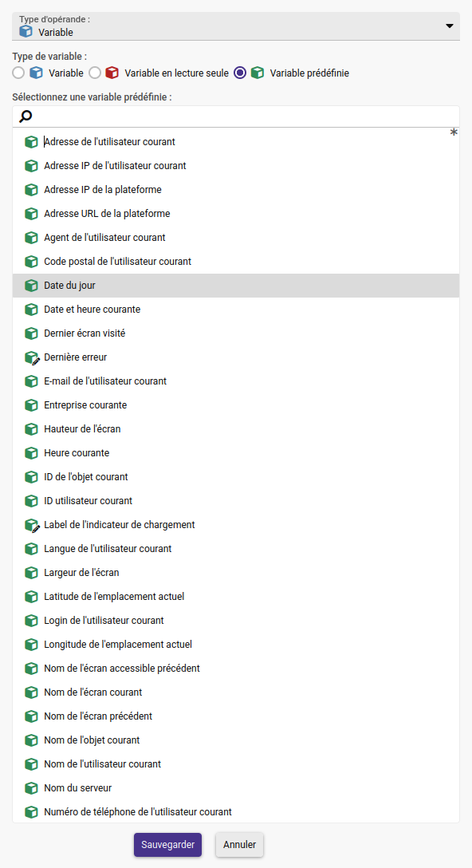Screen dimensions: 472x868
Task: Click the red cube icon for read-only variable
Action: click(x=112, y=73)
